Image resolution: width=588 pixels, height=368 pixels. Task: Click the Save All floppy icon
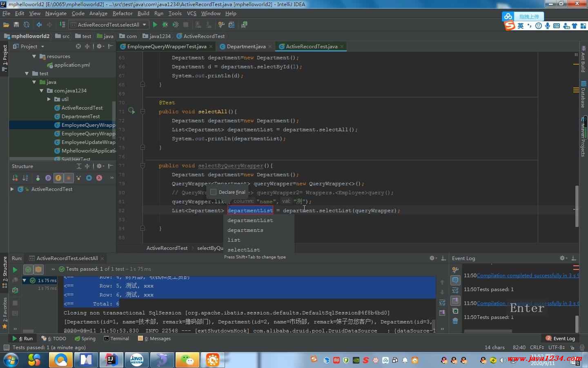[x=16, y=25]
